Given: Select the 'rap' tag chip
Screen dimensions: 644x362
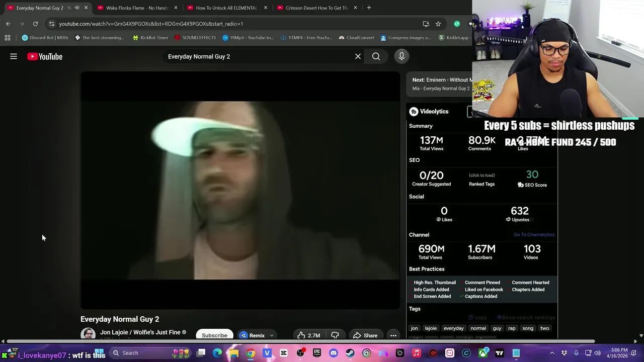Looking at the screenshot, I should point(512,328).
